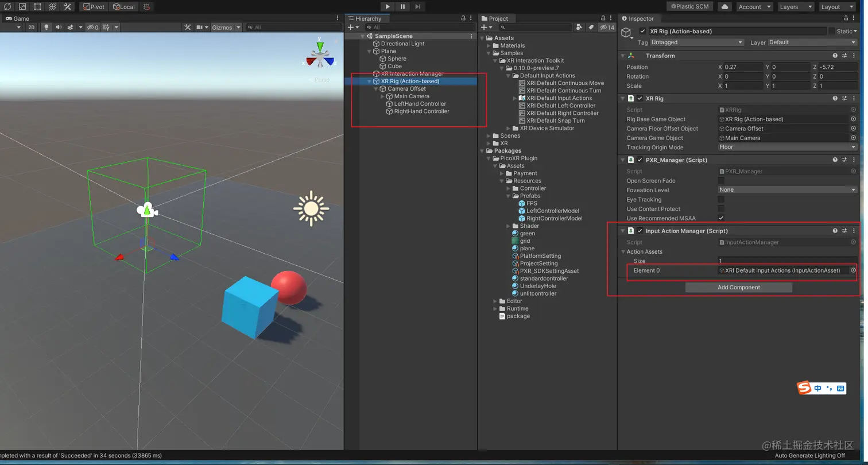868x465 pixels.
Task: Click scene view search field
Action: pyautogui.click(x=293, y=27)
